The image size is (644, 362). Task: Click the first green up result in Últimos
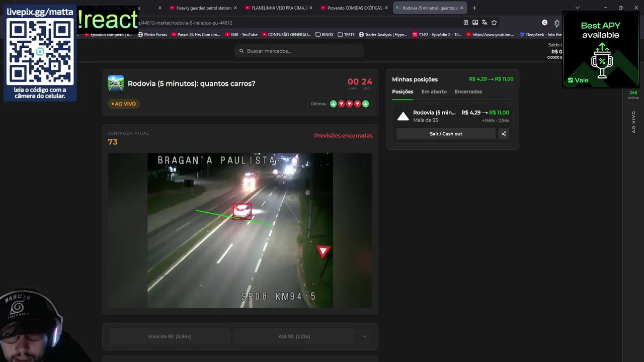[333, 104]
